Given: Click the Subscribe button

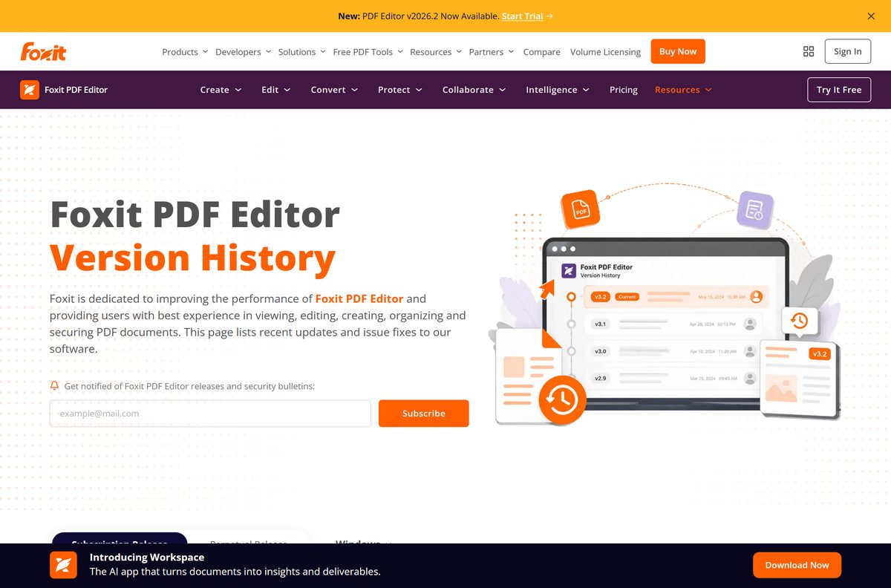Looking at the screenshot, I should coord(423,414).
